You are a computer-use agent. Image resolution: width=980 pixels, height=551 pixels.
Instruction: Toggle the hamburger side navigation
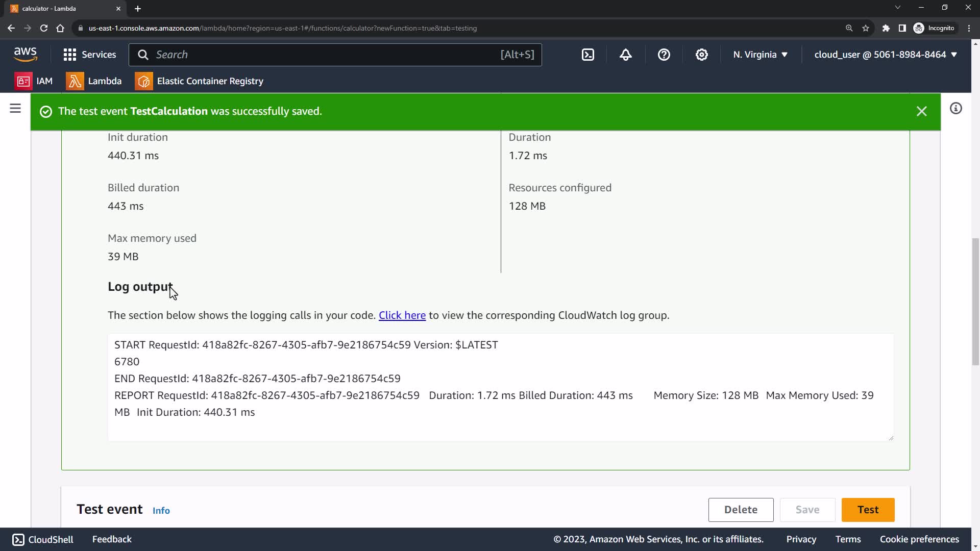click(15, 108)
